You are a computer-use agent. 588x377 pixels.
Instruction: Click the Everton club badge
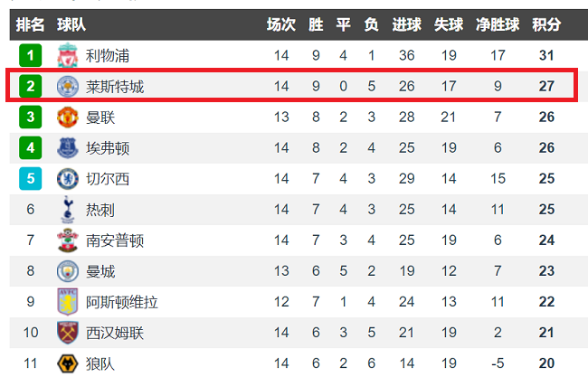point(66,148)
